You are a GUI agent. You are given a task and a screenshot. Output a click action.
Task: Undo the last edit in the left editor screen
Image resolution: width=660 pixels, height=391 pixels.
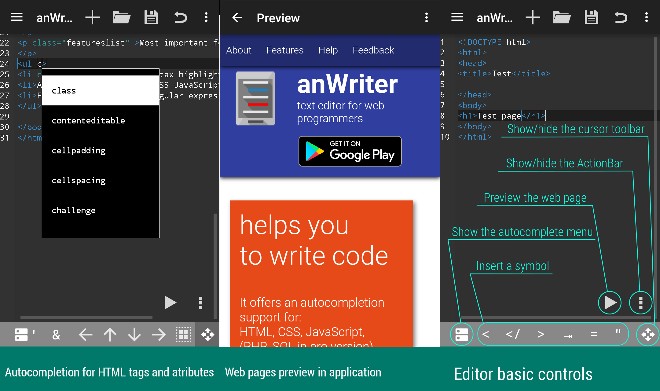point(181,17)
